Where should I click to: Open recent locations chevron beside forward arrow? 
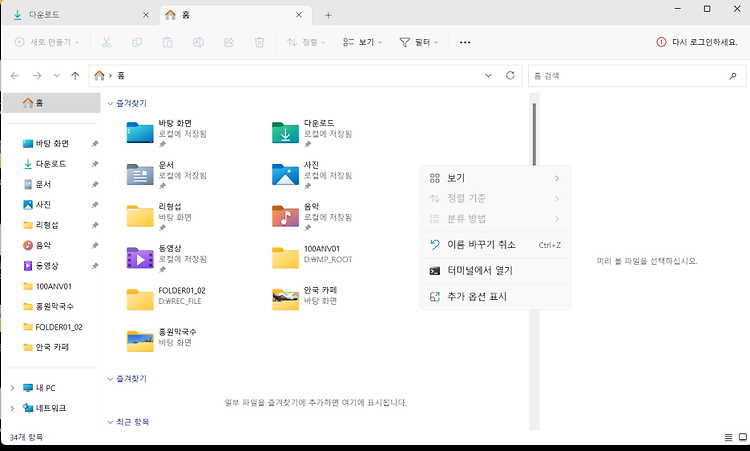[56, 76]
